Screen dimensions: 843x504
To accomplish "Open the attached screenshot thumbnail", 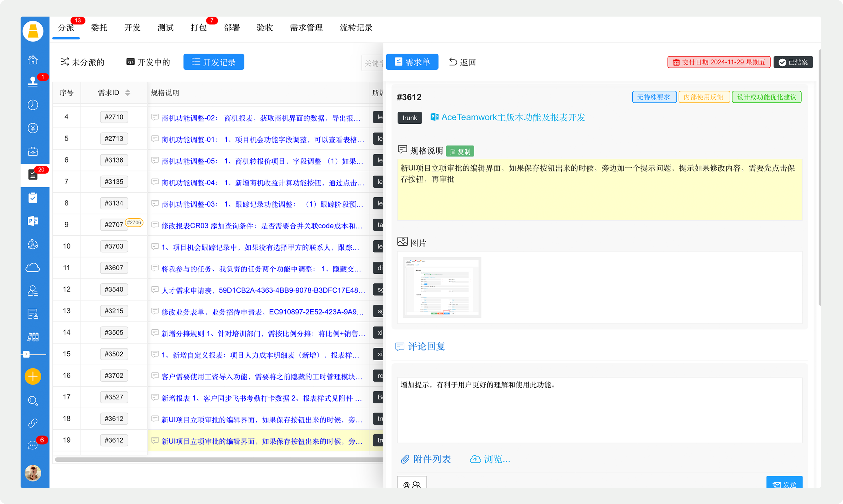I will click(442, 287).
